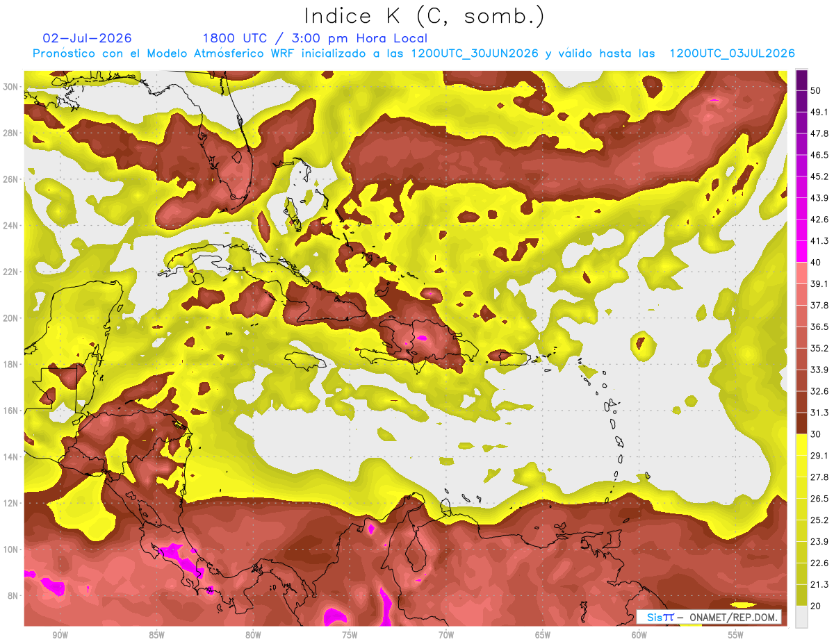
Task: Click the olive colorbar band between 20 and 21.3
Action: pyautogui.click(x=801, y=595)
